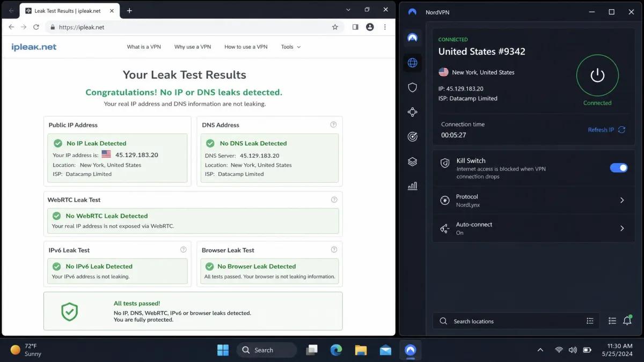Image resolution: width=644 pixels, height=362 pixels.
Task: Open a new browser tab
Action: tap(129, 11)
